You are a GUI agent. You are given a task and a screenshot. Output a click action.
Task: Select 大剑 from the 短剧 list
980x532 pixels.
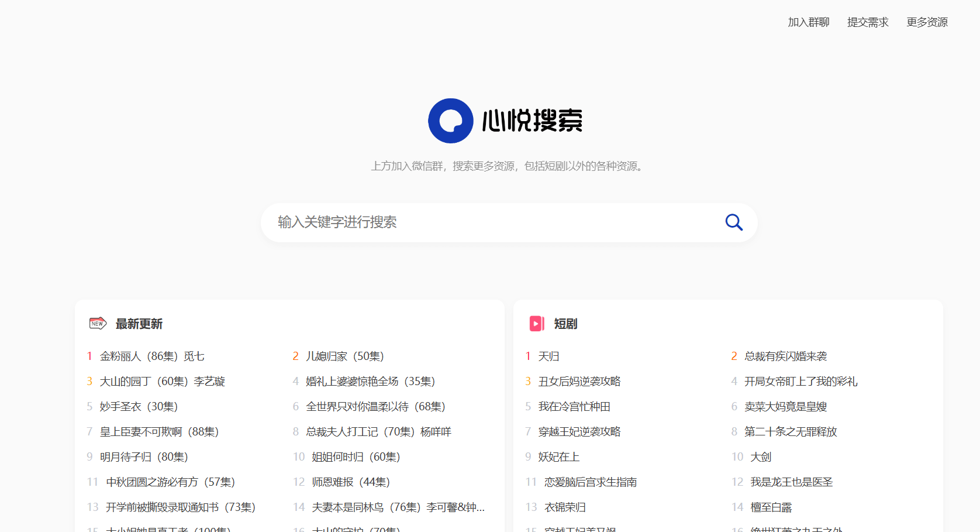coord(761,457)
